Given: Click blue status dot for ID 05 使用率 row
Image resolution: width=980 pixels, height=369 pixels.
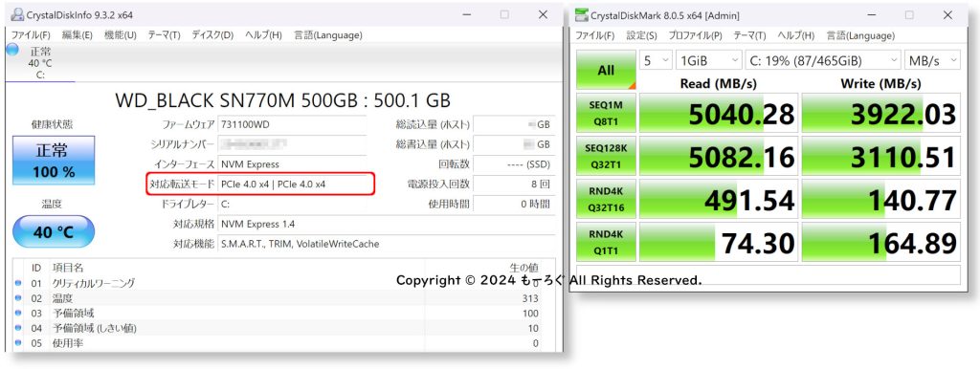Looking at the screenshot, I should click(17, 343).
